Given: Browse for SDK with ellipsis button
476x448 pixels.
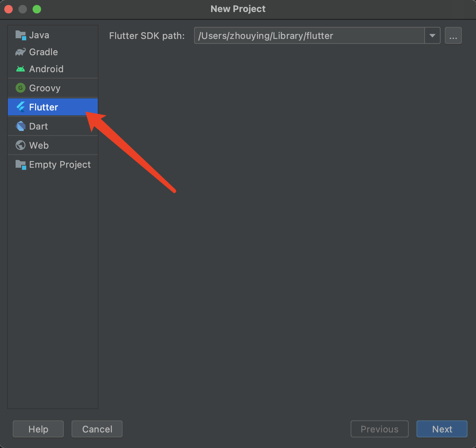Looking at the screenshot, I should [453, 35].
